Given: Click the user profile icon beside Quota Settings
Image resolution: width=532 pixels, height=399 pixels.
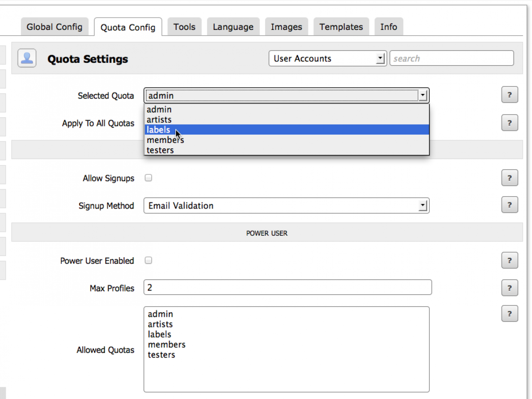Looking at the screenshot, I should [27, 58].
